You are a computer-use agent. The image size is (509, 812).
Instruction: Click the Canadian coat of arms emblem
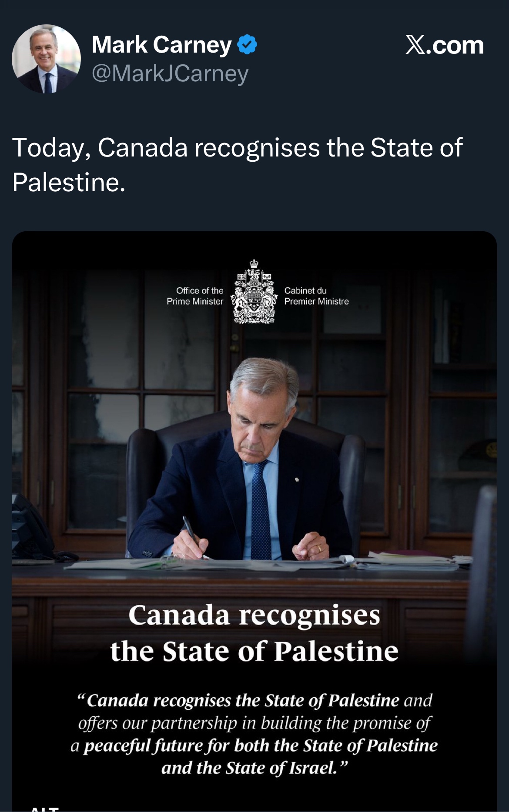[254, 292]
